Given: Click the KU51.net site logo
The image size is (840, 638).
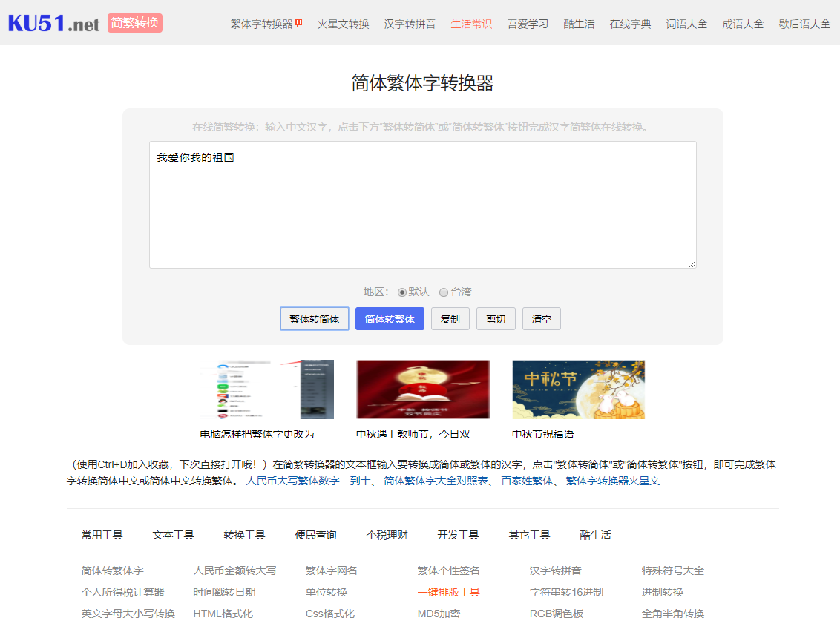Looking at the screenshot, I should pyautogui.click(x=53, y=24).
